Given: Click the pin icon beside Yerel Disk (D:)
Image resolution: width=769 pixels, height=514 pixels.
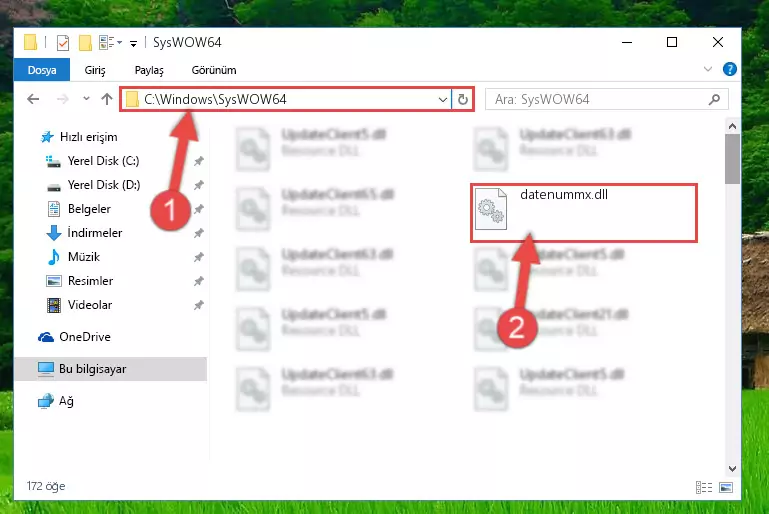Looking at the screenshot, I should 199,185.
